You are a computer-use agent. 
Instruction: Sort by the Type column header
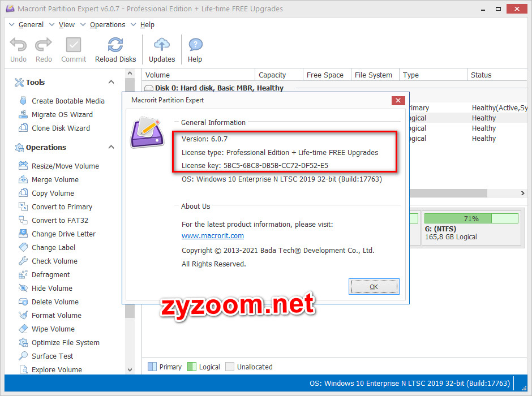click(434, 75)
